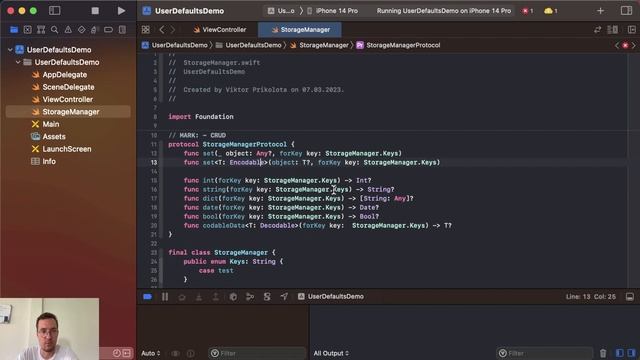The image size is (640, 360).
Task: Open the breakpoint navigator
Action: (x=108, y=30)
